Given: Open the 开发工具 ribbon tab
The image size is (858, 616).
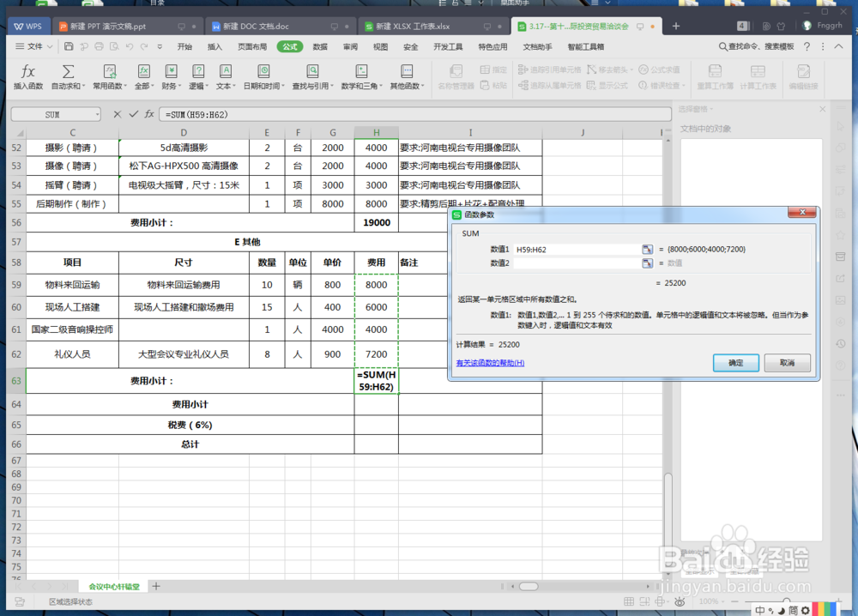Looking at the screenshot, I should 448,47.
